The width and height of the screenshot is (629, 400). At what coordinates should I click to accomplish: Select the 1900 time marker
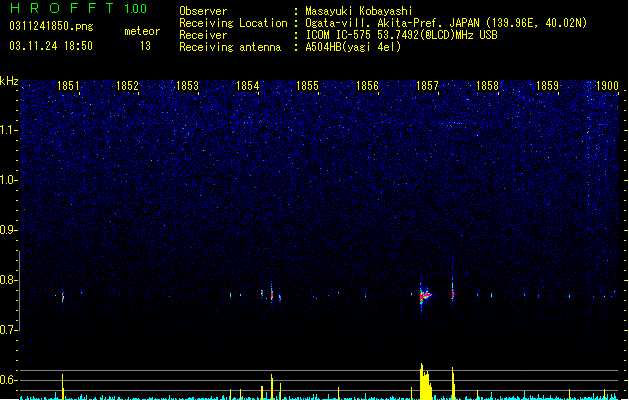tap(607, 85)
